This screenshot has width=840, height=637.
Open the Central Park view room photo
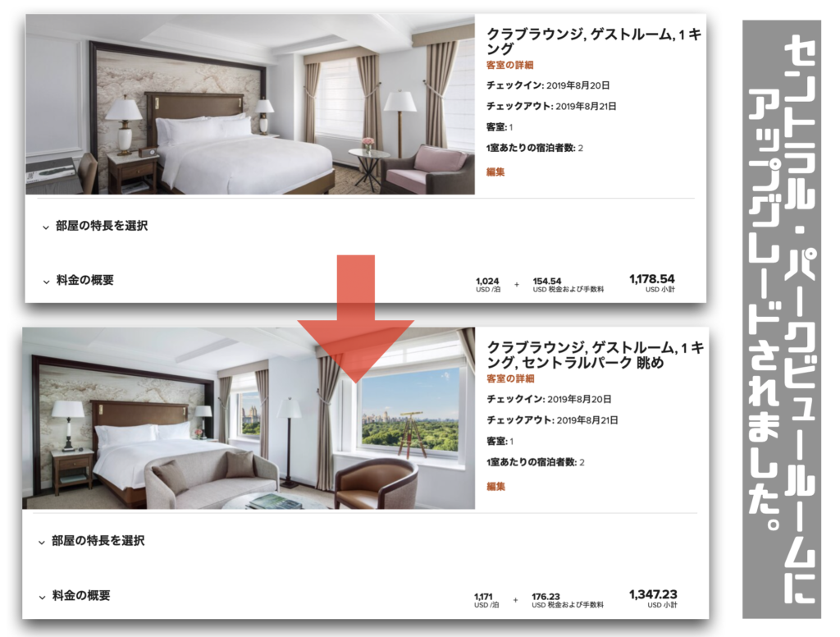(249, 418)
